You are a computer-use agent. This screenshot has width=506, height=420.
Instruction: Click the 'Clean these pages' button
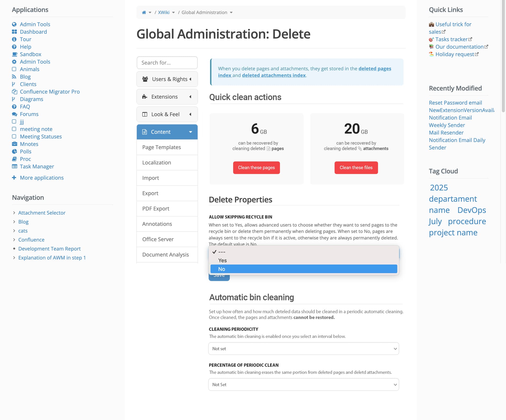coord(256,168)
